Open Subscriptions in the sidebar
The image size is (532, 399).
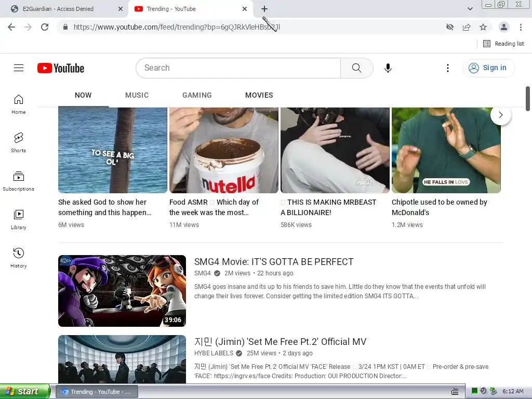click(x=19, y=181)
